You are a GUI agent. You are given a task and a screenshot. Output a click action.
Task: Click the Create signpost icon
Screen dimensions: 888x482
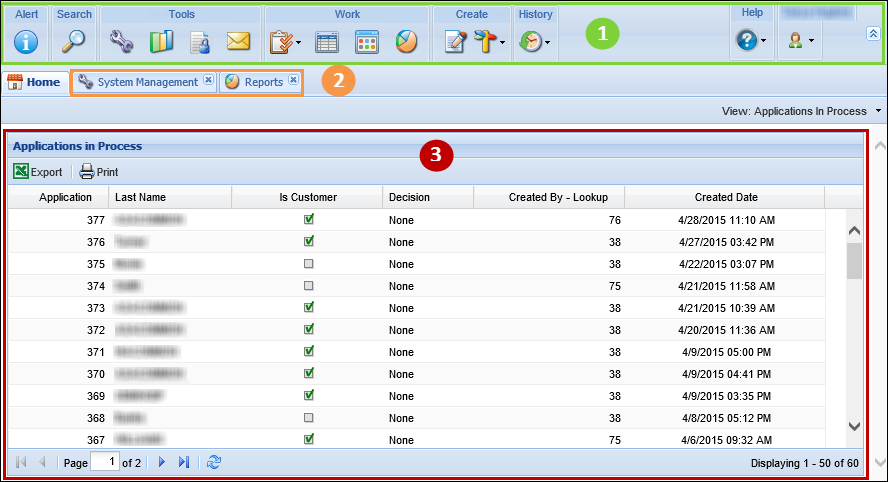(x=485, y=41)
